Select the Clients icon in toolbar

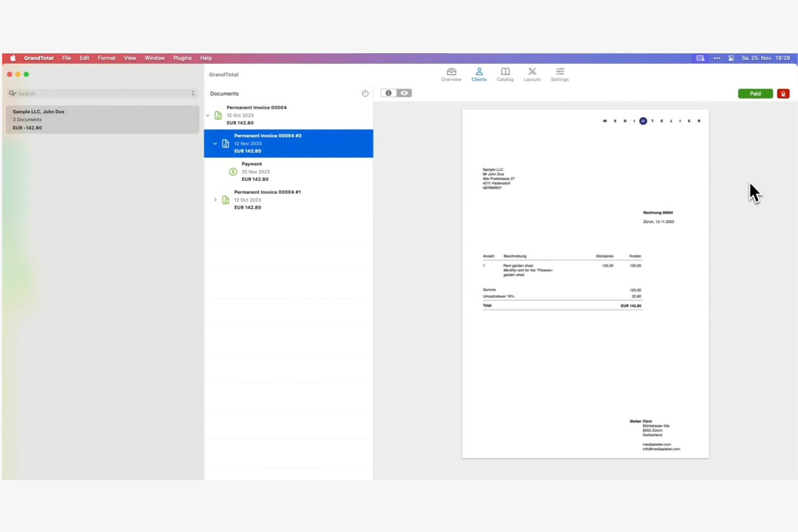point(479,74)
